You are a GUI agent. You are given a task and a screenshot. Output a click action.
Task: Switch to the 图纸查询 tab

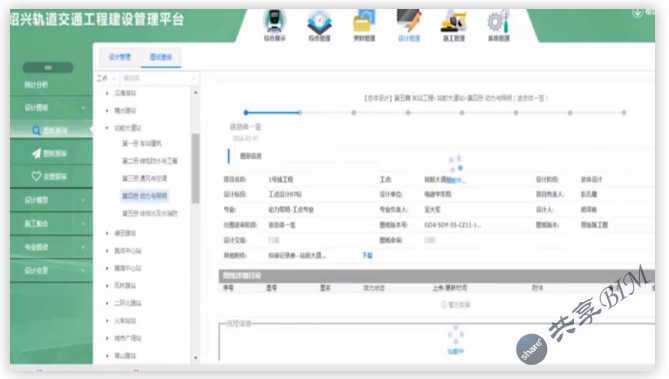(x=161, y=57)
